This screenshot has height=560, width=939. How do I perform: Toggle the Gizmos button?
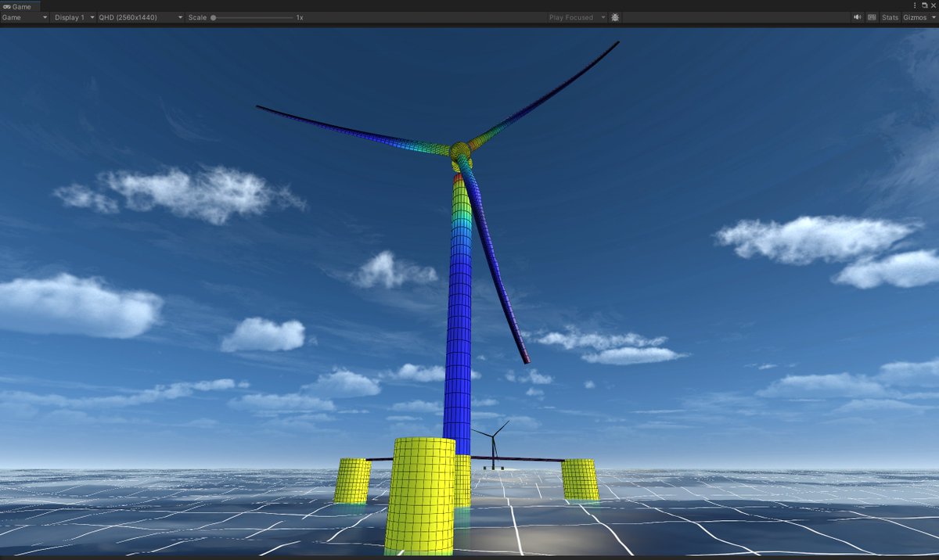click(914, 17)
